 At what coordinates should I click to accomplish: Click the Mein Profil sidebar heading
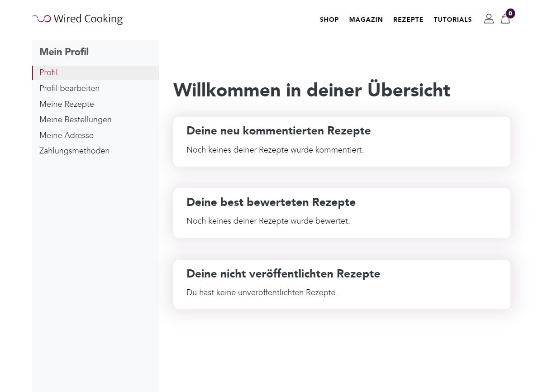point(64,52)
